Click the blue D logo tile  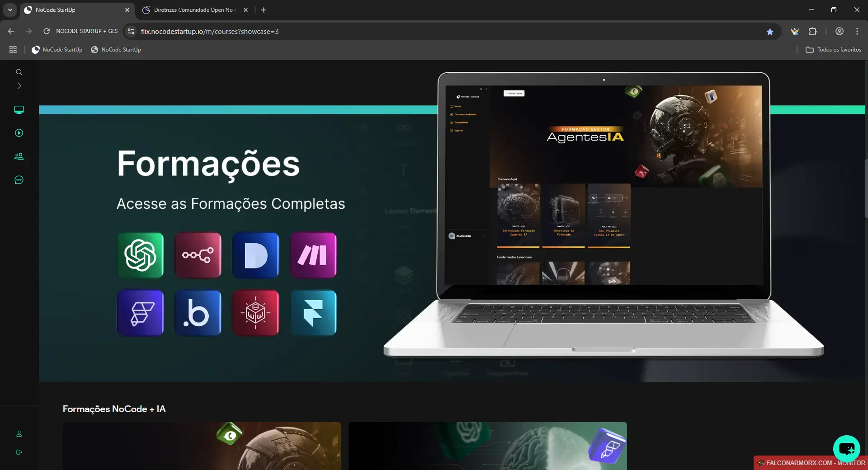(x=255, y=255)
